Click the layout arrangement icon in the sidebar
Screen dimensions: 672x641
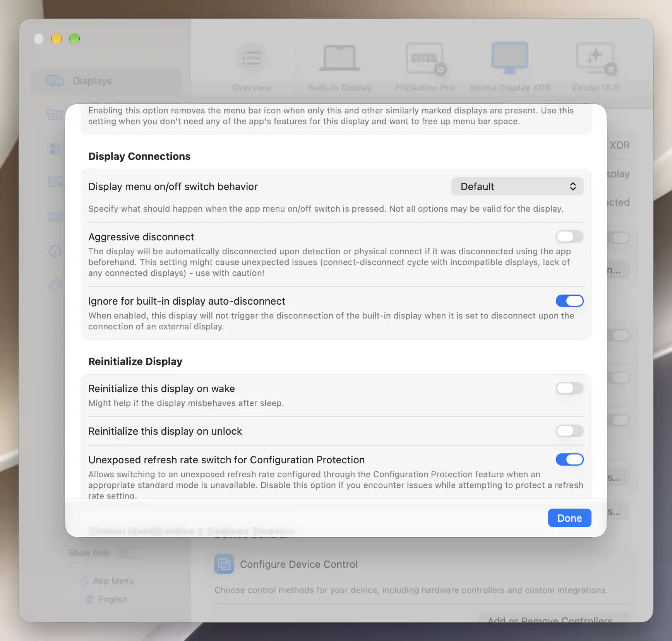(x=55, y=115)
